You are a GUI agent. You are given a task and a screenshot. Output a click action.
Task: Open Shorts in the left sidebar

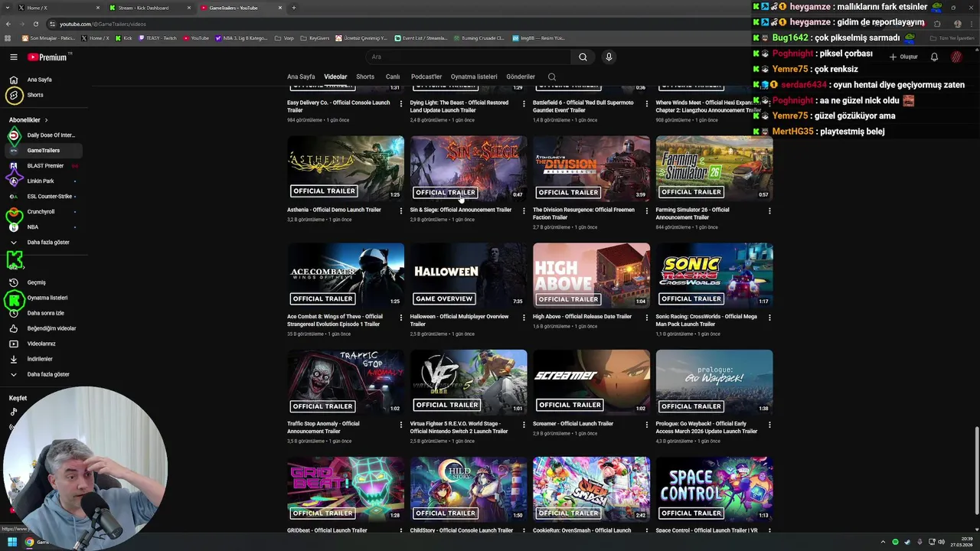click(x=43, y=95)
